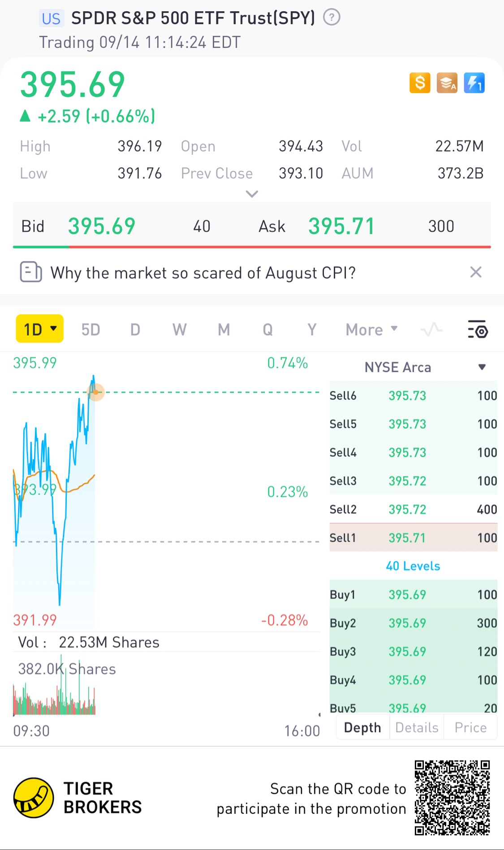Tap the promotion QR code
504x850 pixels.
[452, 798]
